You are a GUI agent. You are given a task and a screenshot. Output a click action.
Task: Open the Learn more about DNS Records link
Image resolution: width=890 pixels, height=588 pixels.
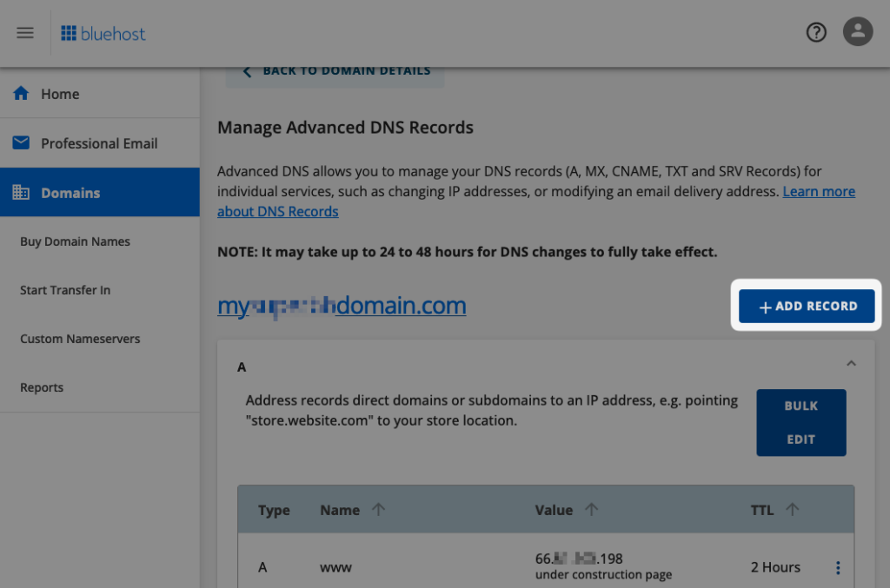click(x=818, y=191)
